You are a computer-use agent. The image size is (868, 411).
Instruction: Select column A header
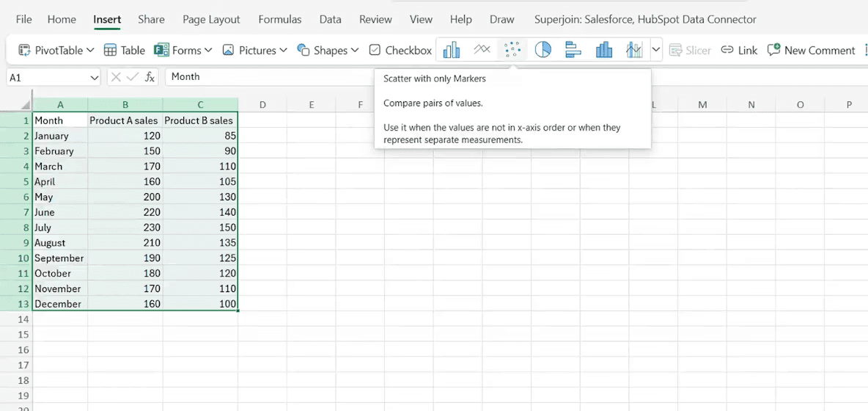click(60, 105)
